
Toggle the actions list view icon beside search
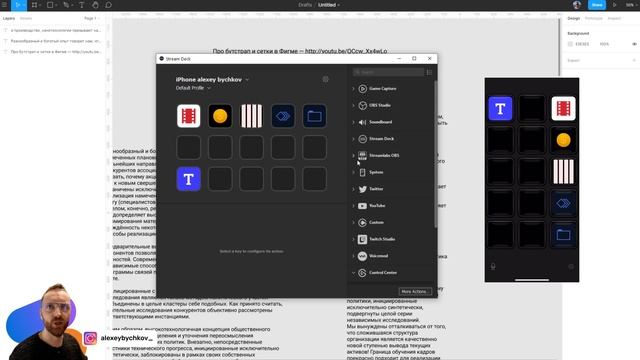coord(429,72)
